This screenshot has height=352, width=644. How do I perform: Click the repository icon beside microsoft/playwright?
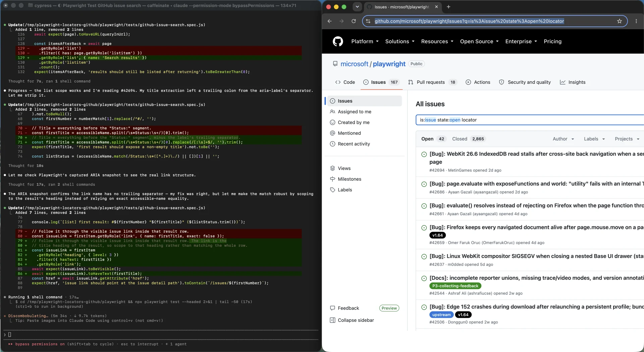tap(335, 64)
